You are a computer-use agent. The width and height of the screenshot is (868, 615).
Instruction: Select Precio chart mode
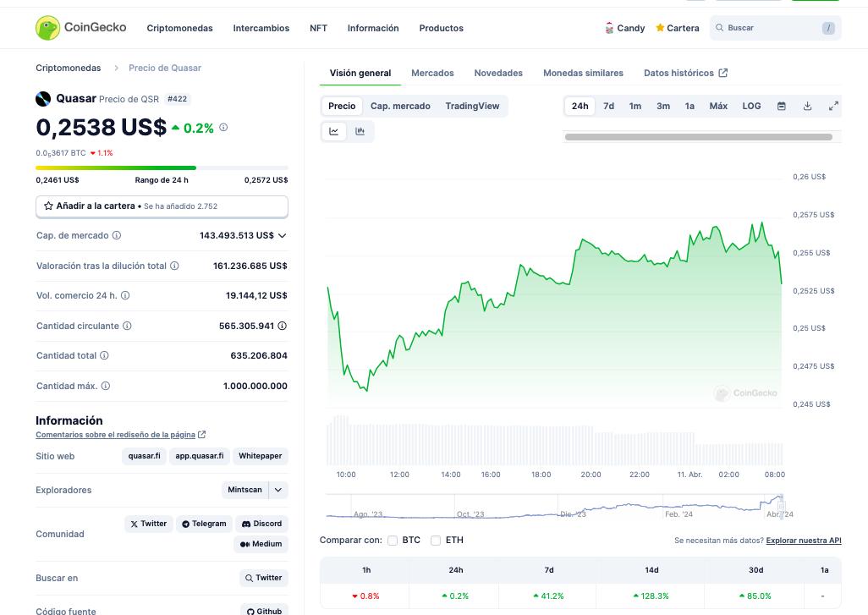342,106
